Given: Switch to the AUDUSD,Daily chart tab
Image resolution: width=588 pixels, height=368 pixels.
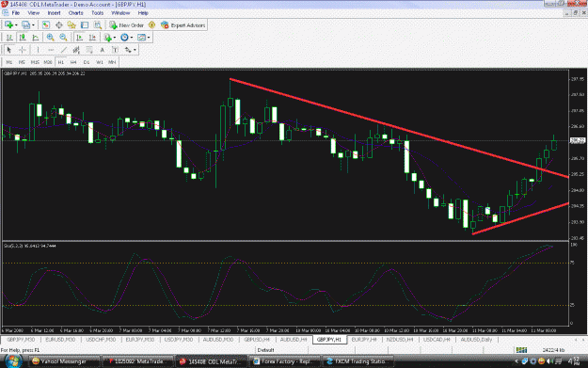Looking at the screenshot, I should (476, 340).
